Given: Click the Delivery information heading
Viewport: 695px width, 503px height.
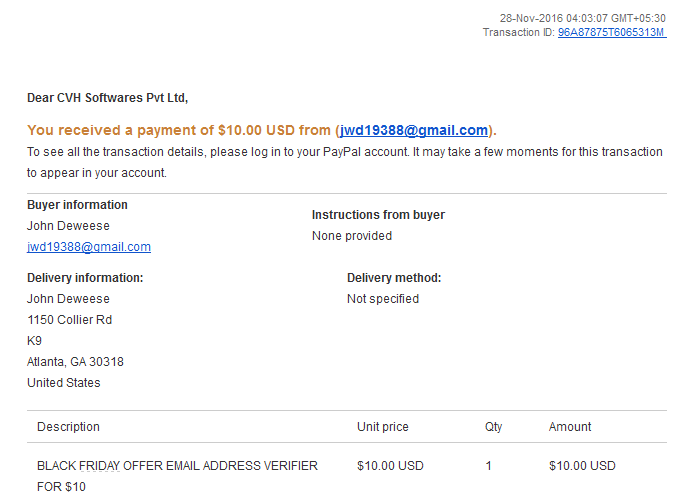Looking at the screenshot, I should pos(85,278).
